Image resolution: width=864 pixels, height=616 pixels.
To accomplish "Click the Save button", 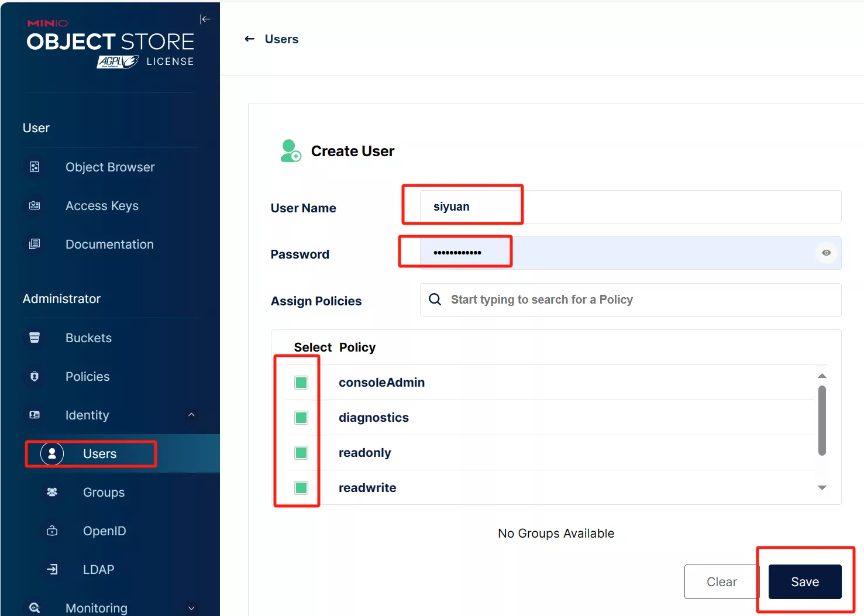I will (x=804, y=582).
